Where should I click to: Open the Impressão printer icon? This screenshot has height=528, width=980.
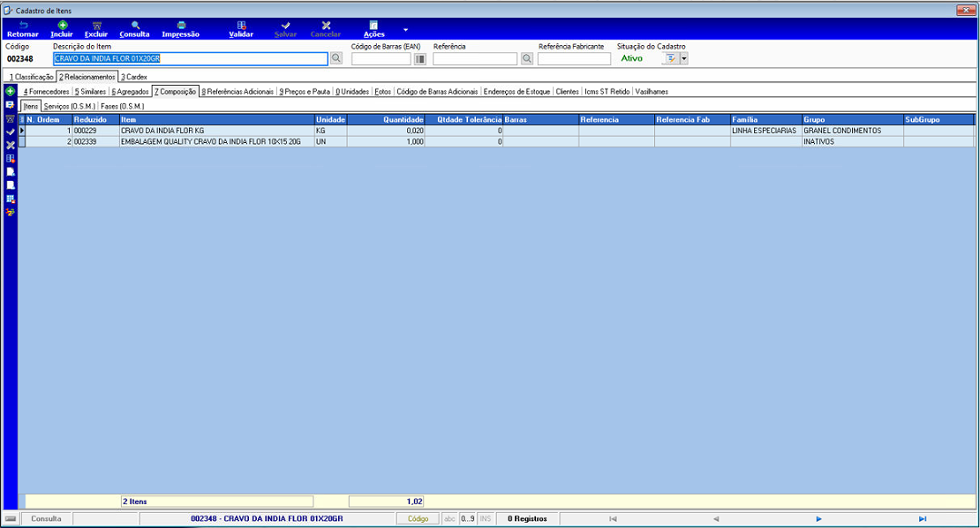tap(181, 26)
